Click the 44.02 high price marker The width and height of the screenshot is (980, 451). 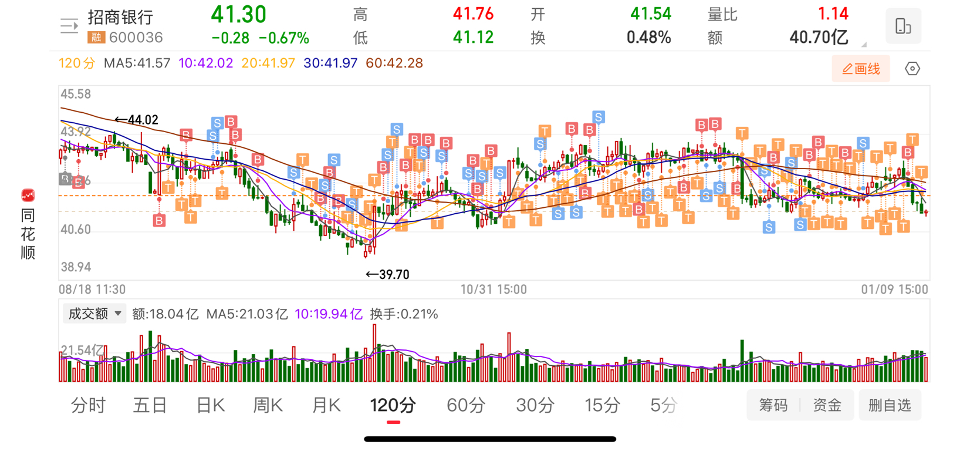(x=137, y=120)
